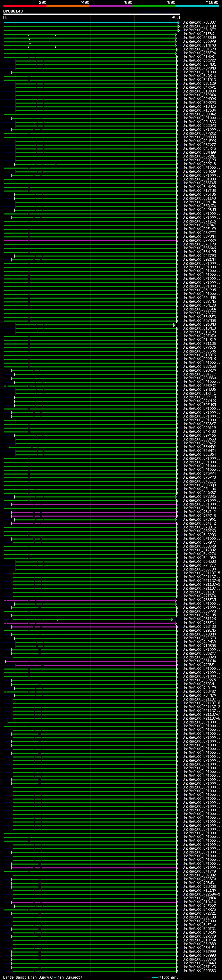Image resolution: width=222 pixels, height=980 pixels.
Task: Select hit label UniRef100_Q6BFR4
Action: (x=199, y=53)
